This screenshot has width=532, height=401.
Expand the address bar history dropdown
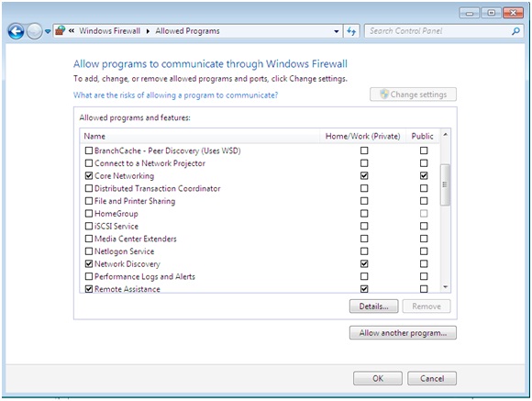click(x=337, y=31)
